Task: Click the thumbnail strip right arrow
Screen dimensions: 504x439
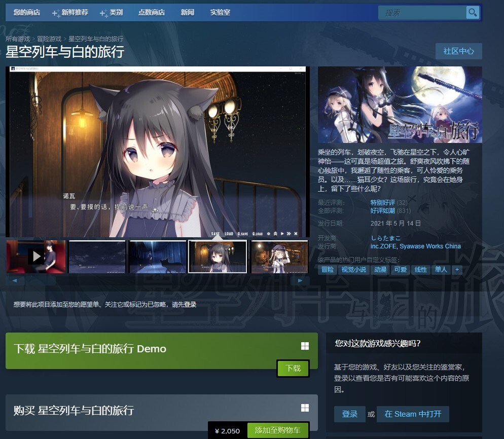Action: click(300, 280)
